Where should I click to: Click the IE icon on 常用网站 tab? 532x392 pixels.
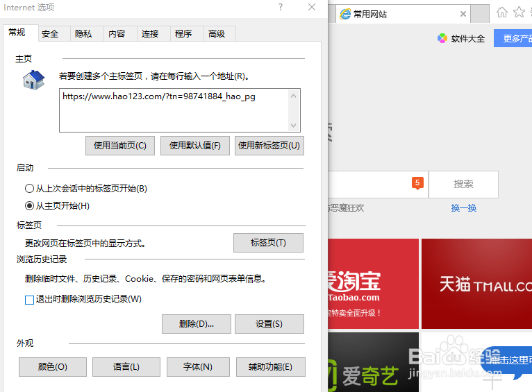tap(345, 14)
